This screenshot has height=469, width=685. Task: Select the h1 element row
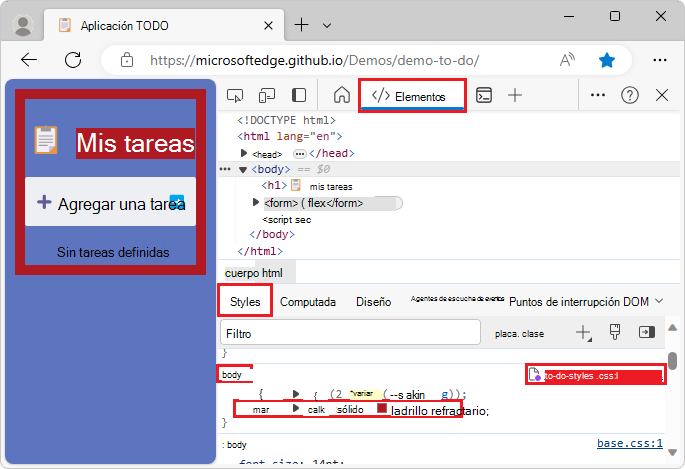[307, 186]
